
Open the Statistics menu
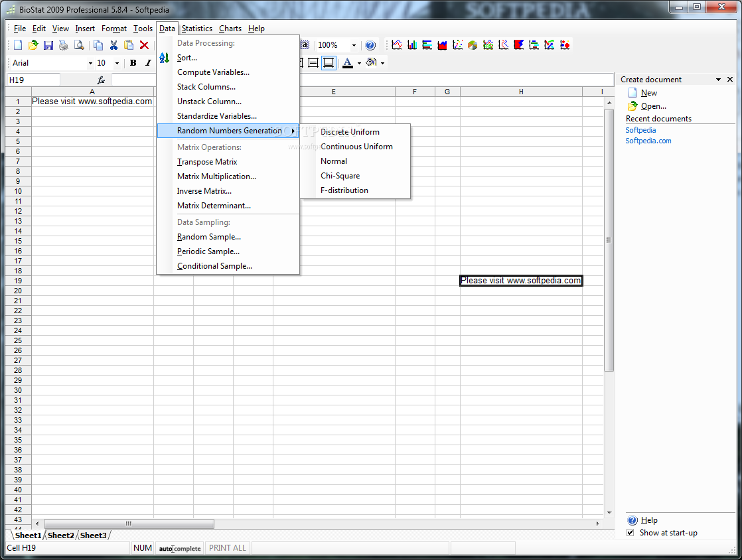(197, 29)
